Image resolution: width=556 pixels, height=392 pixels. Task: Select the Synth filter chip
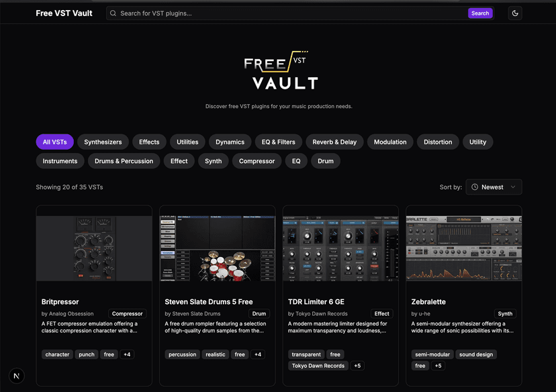point(213,161)
